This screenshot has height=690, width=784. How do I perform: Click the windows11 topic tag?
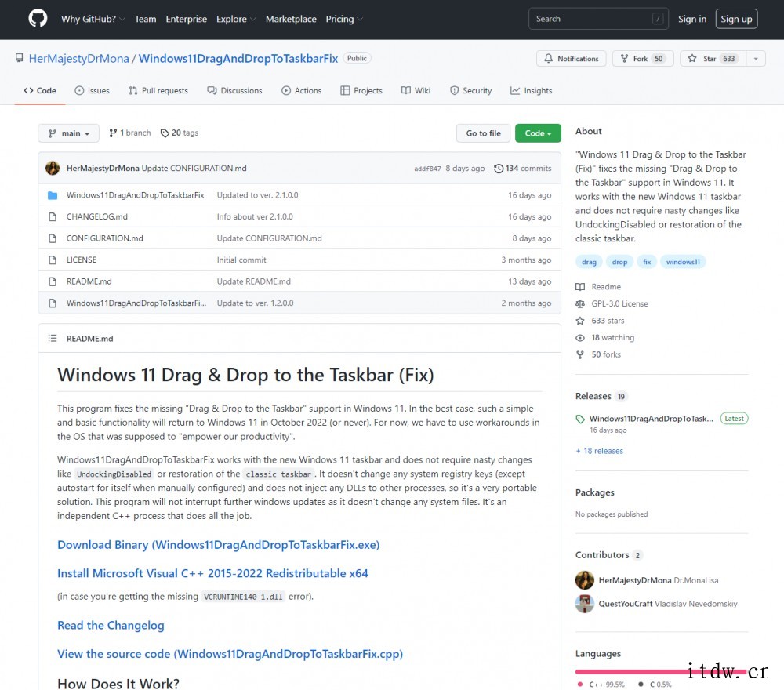point(683,262)
